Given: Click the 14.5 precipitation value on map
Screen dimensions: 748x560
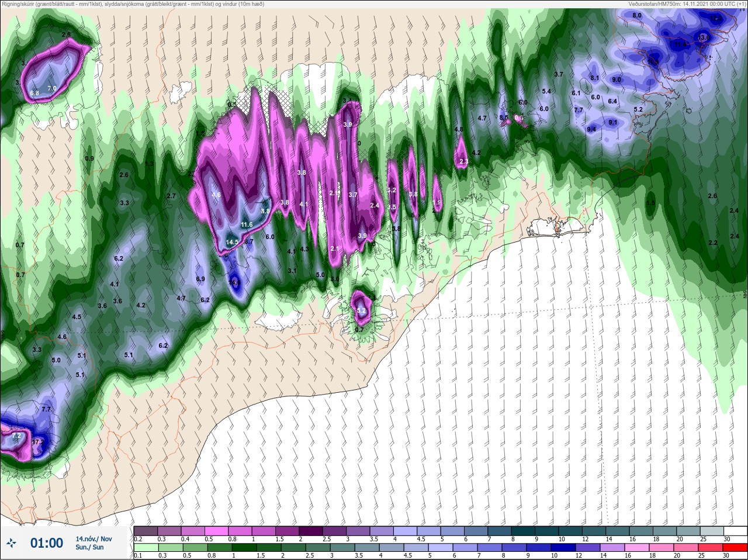Looking at the screenshot, I should pos(232,242).
